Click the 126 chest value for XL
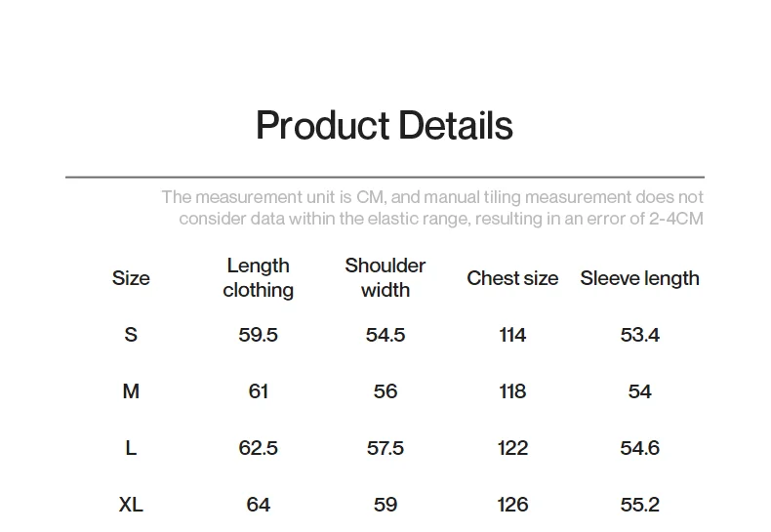 [512, 505]
